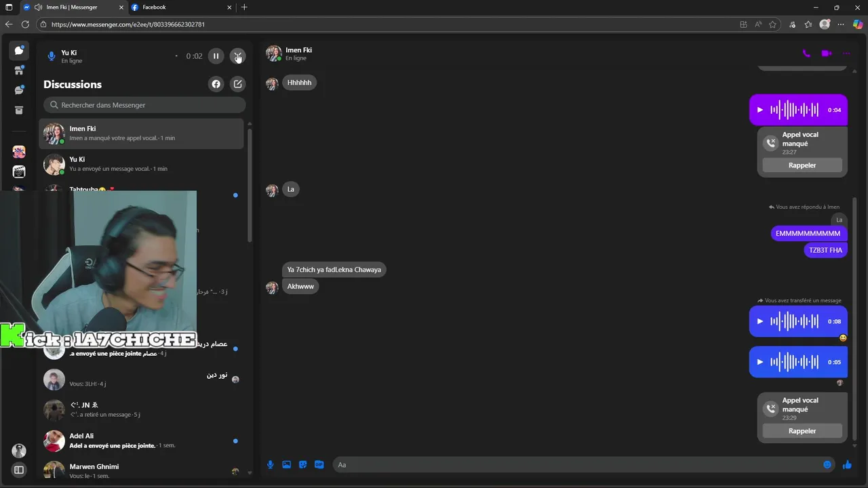This screenshot has width=868, height=488.
Task: Start a new message with compose icon
Action: click(x=237, y=84)
